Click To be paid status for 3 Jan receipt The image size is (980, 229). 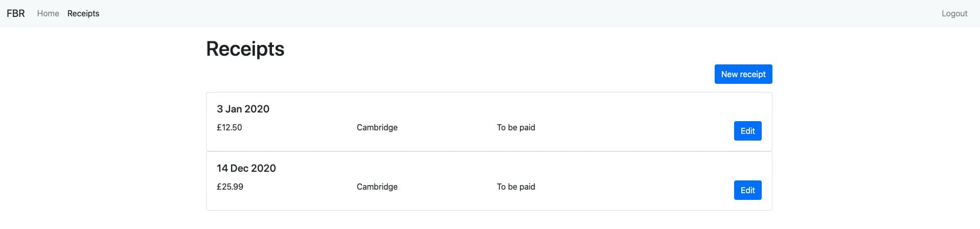click(x=516, y=127)
